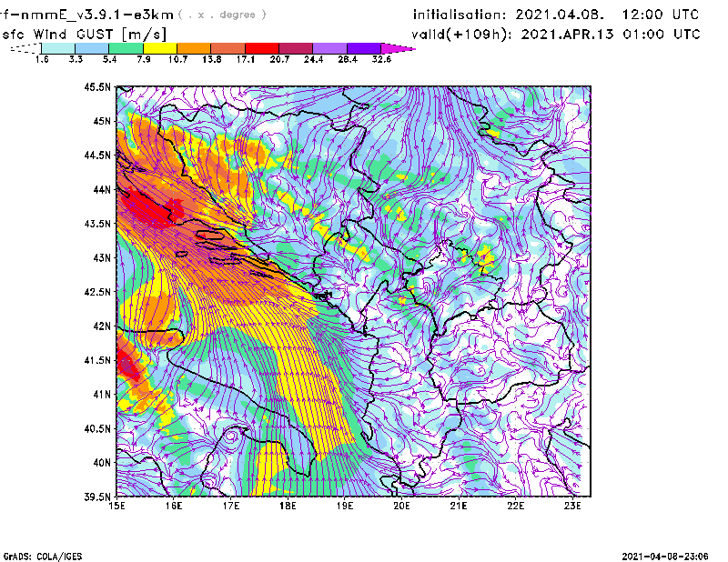
Task: Click the initialisation date line
Action: pyautogui.click(x=556, y=15)
